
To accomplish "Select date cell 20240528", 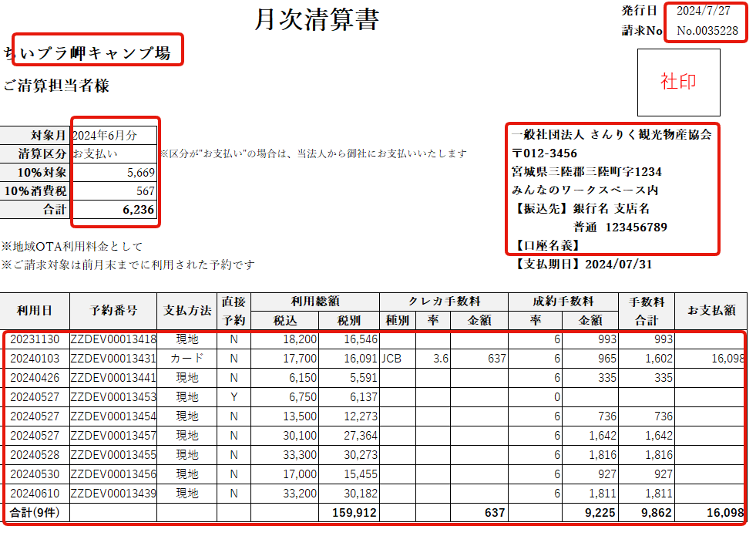I will pos(35,456).
